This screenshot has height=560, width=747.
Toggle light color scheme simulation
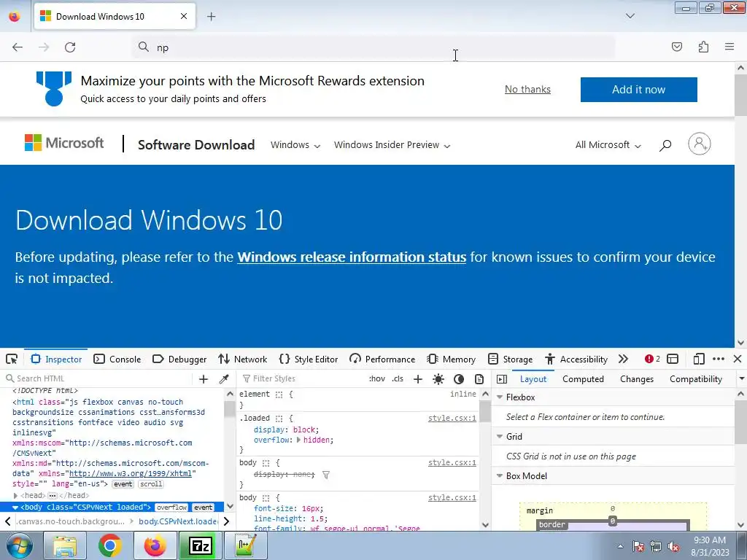(438, 379)
